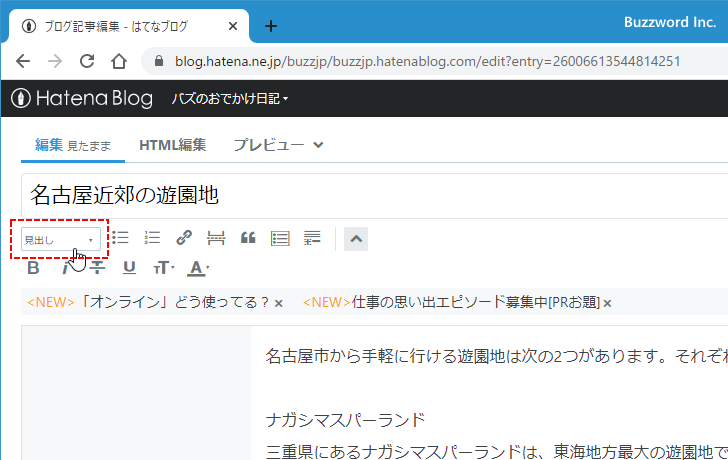This screenshot has width=728, height=460.
Task: Open the font size dropdown
Action: pyautogui.click(x=163, y=268)
